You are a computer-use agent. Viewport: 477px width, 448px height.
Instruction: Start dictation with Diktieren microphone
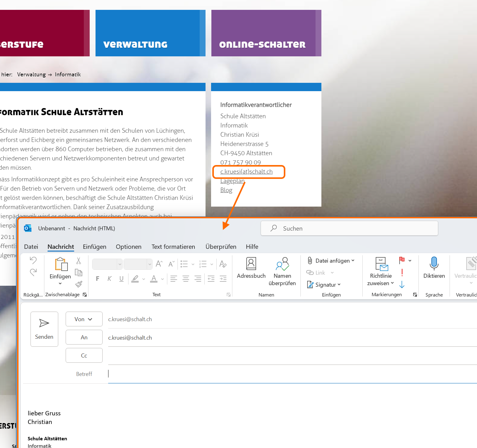434,268
